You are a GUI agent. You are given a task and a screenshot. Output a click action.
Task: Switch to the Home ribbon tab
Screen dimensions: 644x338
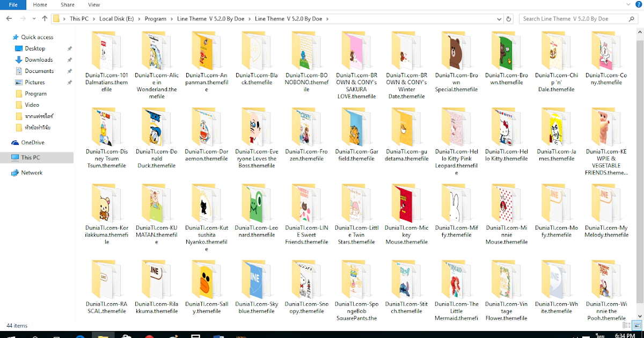point(40,5)
